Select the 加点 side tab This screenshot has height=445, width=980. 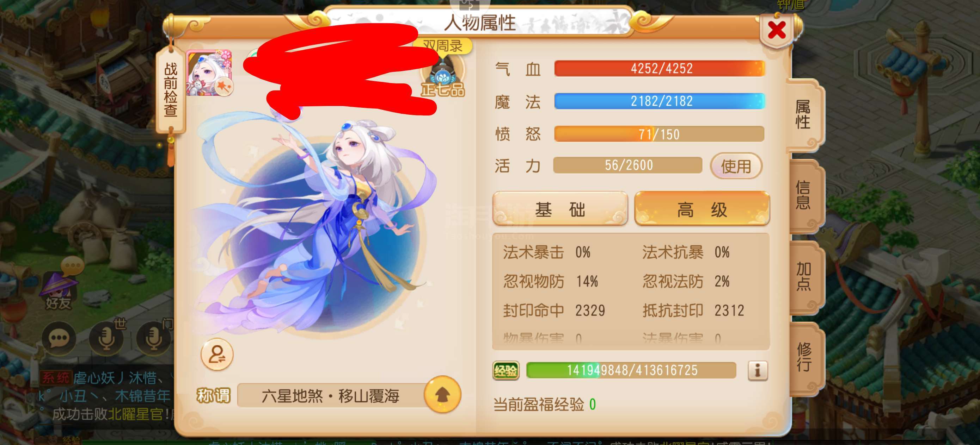pos(804,276)
